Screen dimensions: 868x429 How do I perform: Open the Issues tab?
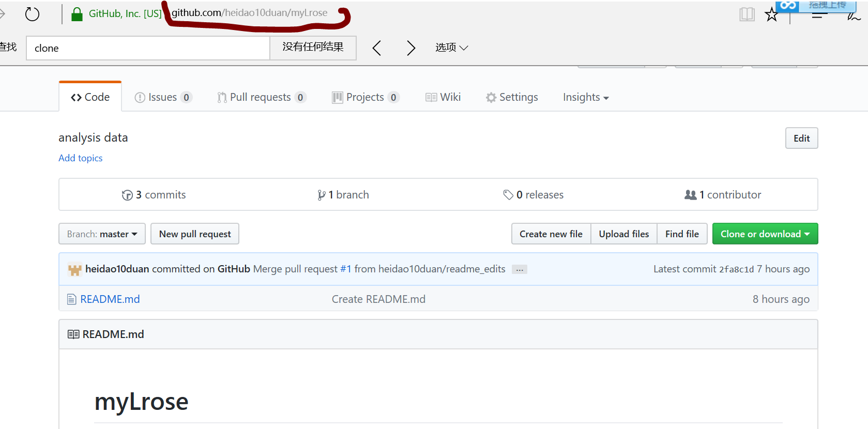click(163, 97)
